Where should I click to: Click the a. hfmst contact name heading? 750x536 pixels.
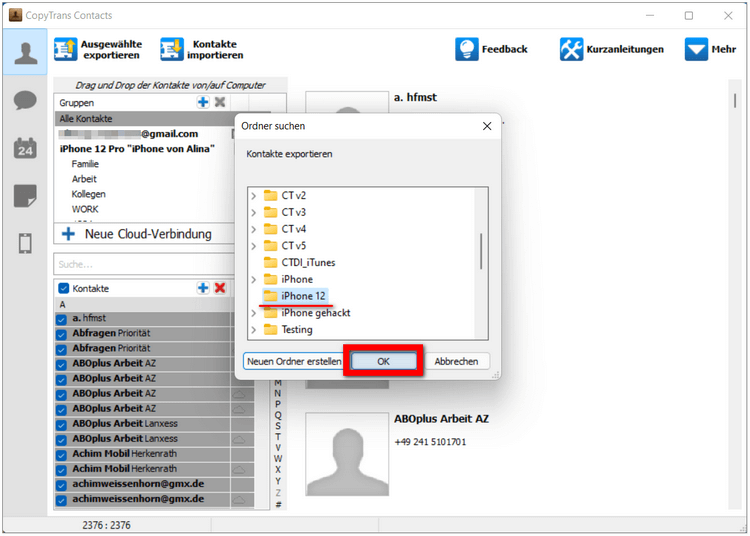(x=415, y=98)
